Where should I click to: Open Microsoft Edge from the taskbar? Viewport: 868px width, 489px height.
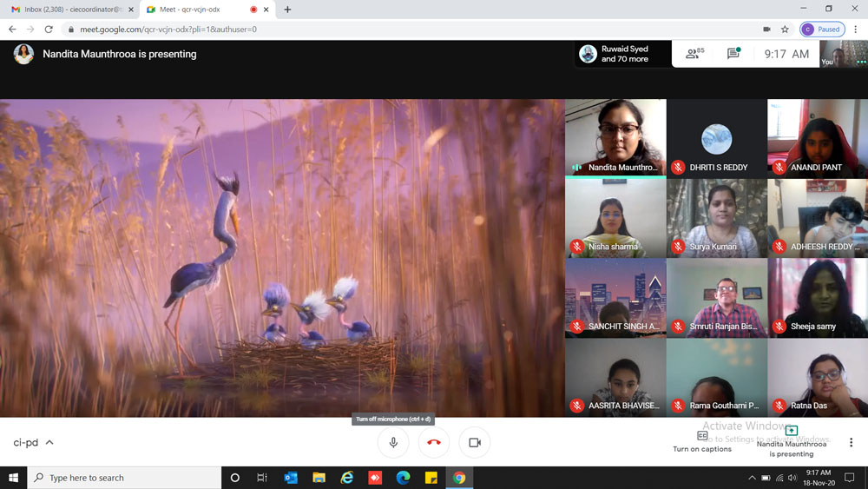click(403, 478)
